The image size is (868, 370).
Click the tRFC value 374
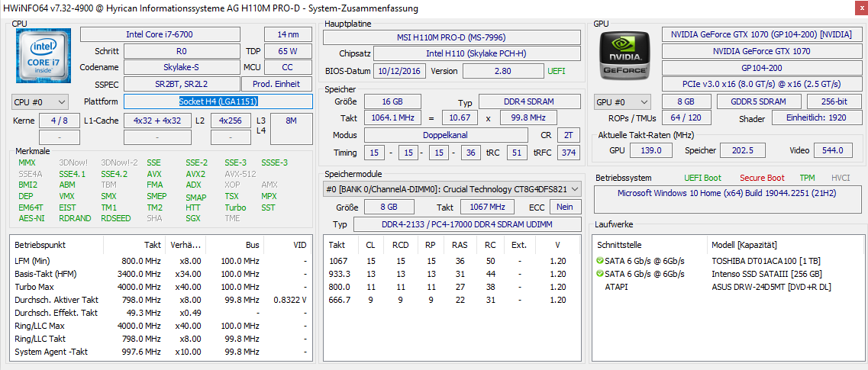click(569, 153)
